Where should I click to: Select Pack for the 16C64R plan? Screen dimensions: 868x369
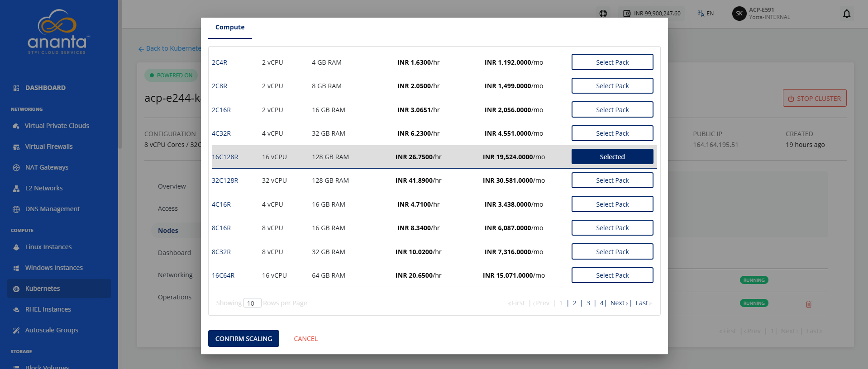[612, 275]
